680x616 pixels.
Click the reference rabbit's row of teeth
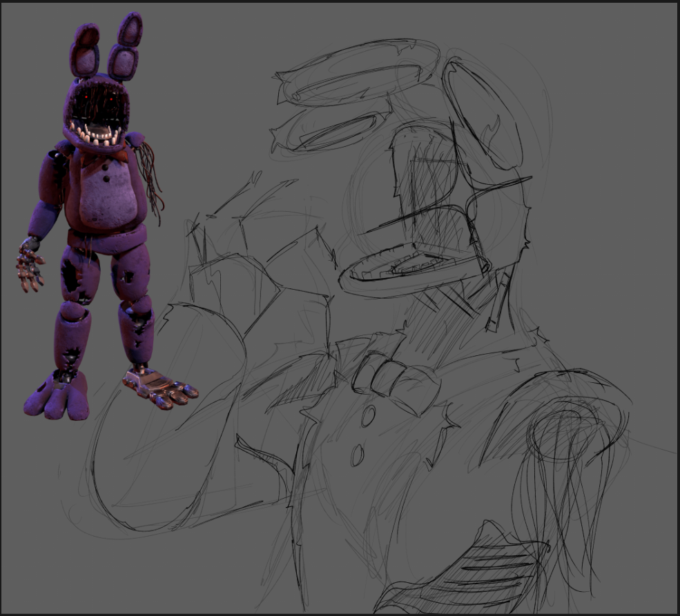[x=96, y=134]
